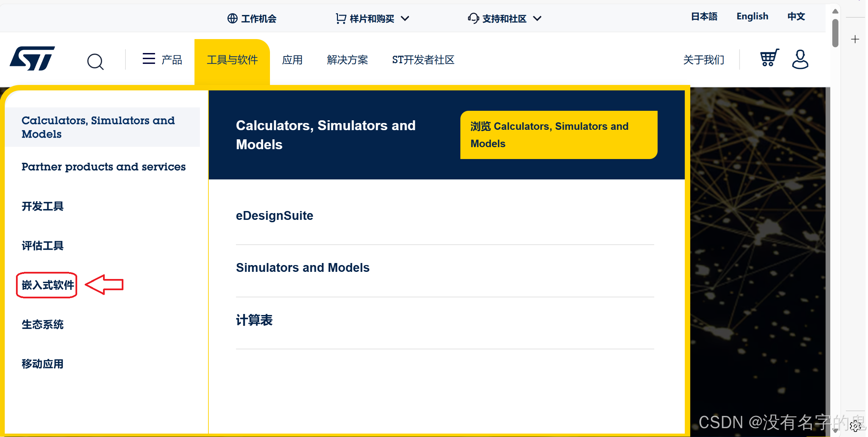The image size is (868, 437).
Task: Open the shopping cart icon
Action: [769, 58]
